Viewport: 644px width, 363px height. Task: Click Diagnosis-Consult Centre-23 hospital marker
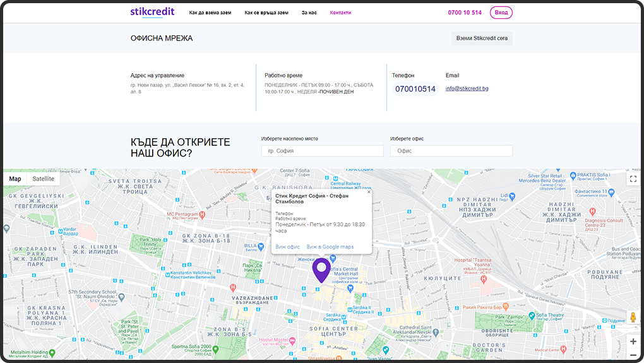tap(592, 211)
